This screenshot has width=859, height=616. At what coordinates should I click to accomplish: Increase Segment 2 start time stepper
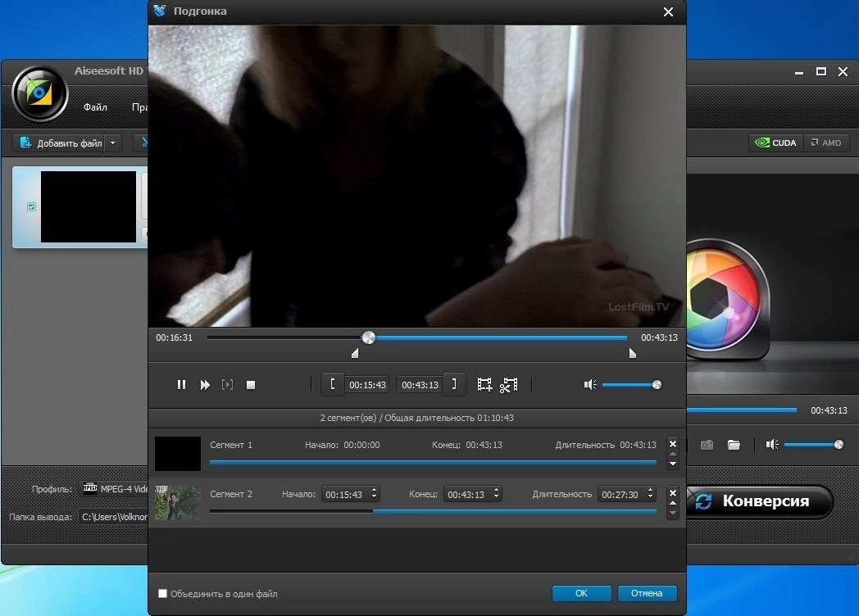click(x=374, y=490)
